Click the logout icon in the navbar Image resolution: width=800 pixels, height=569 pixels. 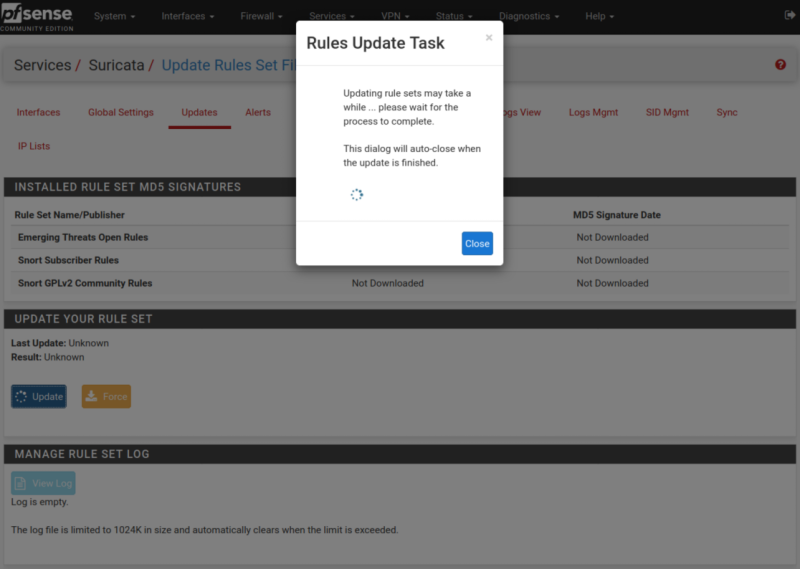[789, 15]
